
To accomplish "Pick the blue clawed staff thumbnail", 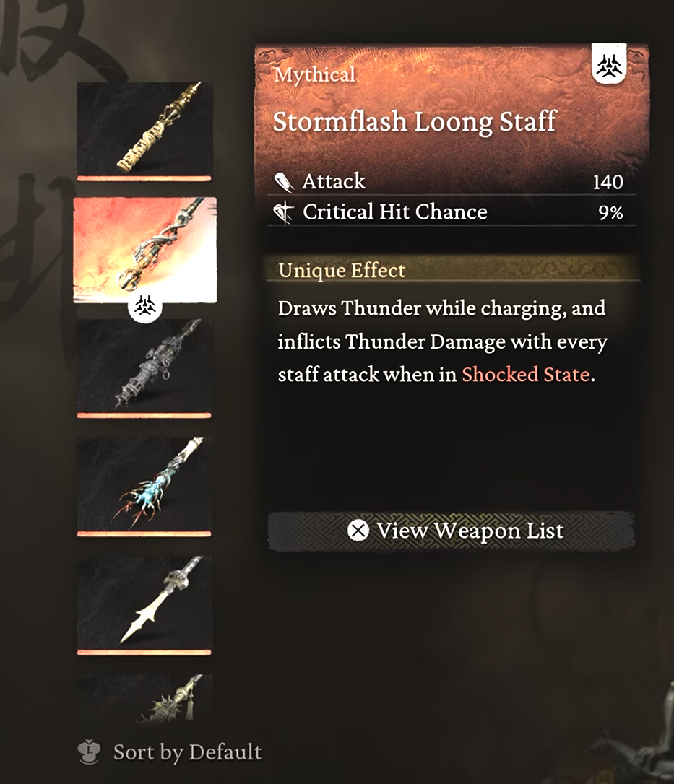I will tap(144, 486).
